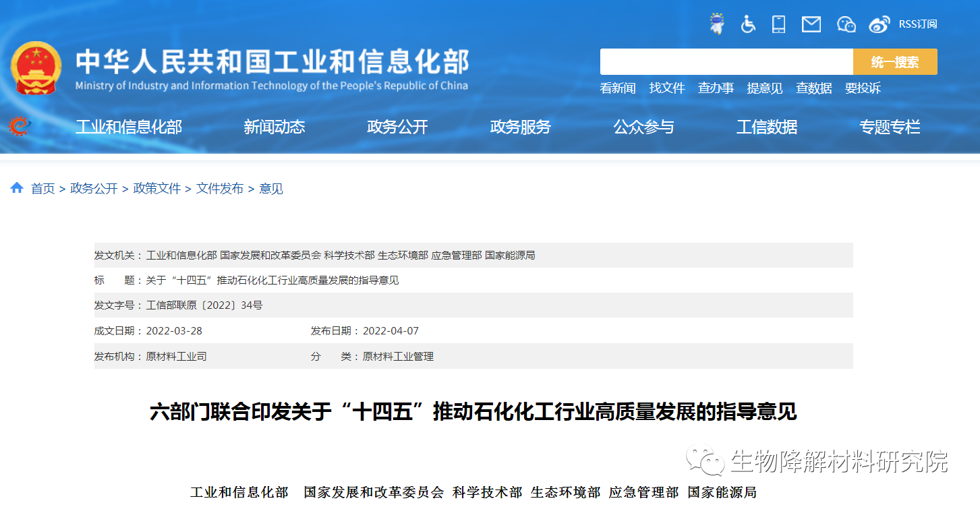Click the wheelchair accessibility icon
Image resolution: width=980 pixels, height=505 pixels.
[748, 24]
